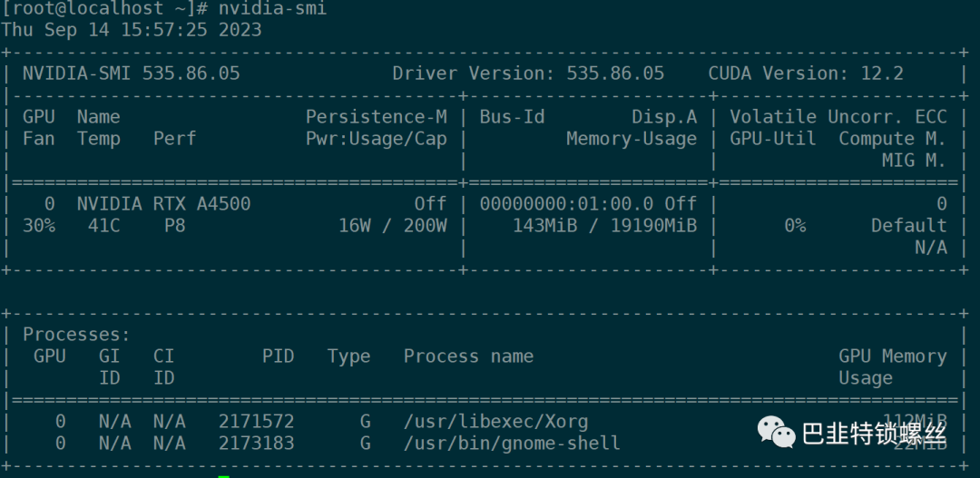Click the Default compute mode value
980x478 pixels.
908,226
